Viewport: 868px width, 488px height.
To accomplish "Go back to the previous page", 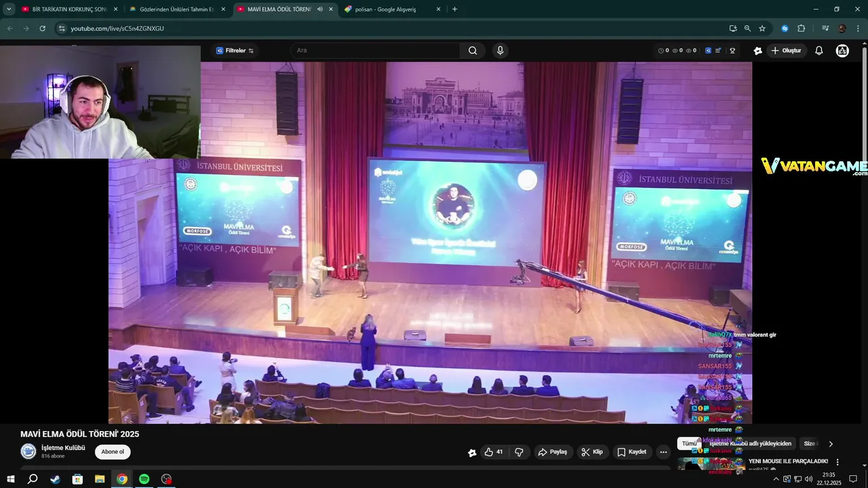I will (10, 28).
